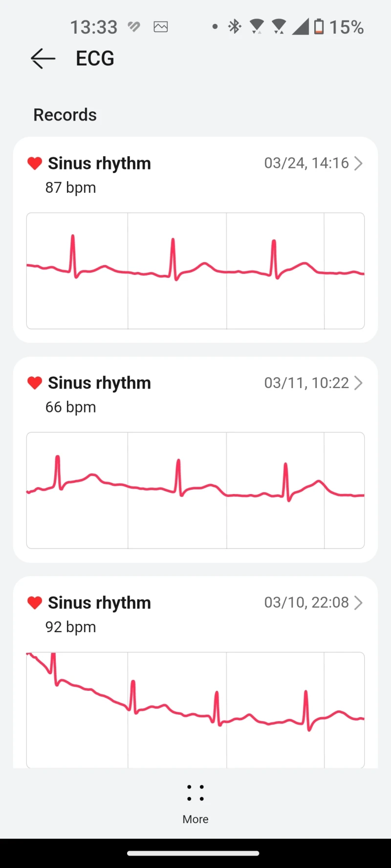
Task: Tap the image notification icon
Action: [x=161, y=27]
